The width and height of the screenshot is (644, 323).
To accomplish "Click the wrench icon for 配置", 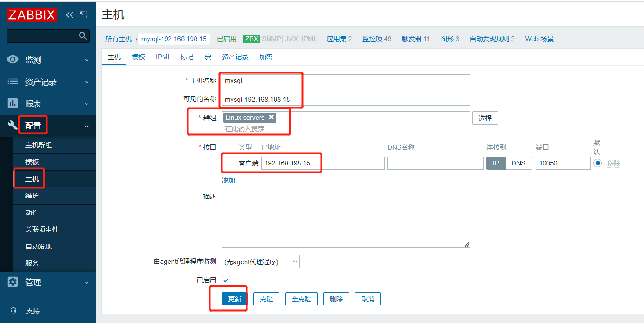I will point(13,126).
